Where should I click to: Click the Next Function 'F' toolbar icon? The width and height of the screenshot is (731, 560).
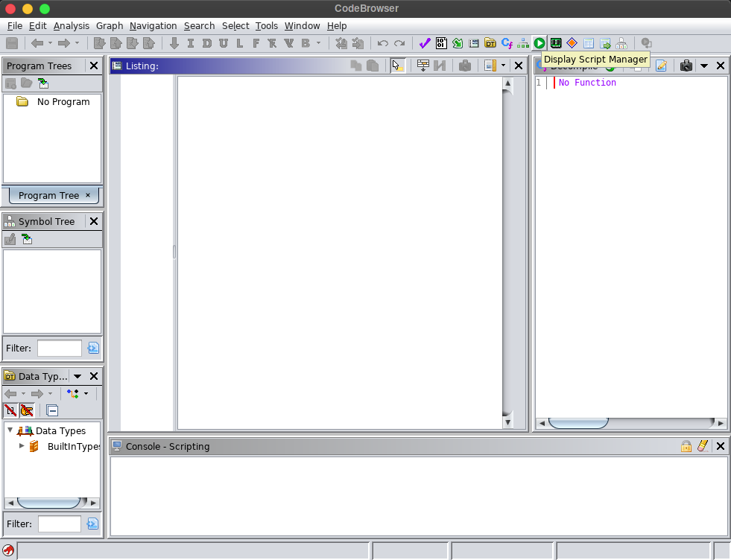tap(256, 43)
